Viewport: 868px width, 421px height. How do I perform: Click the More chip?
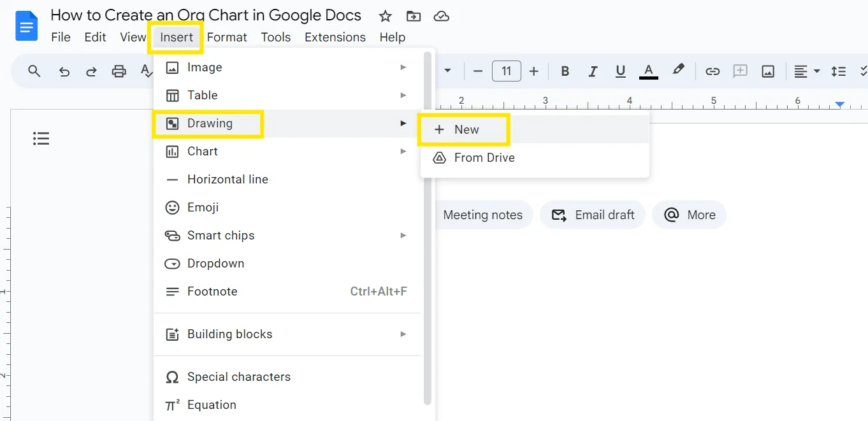pos(690,215)
